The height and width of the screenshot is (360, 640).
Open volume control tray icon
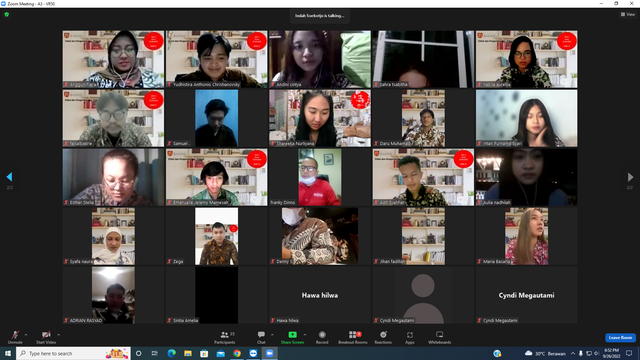coord(596,353)
